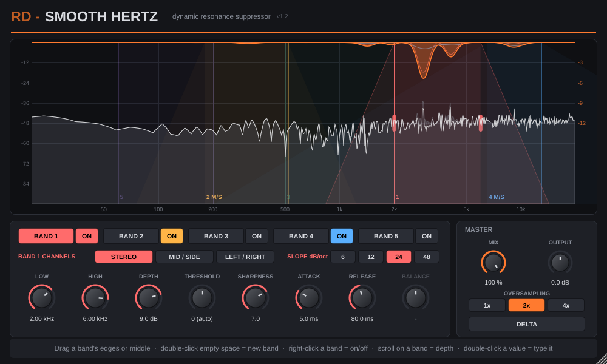Toggle the blue ON switch for Band 4
The image size is (607, 364).
[341, 236]
